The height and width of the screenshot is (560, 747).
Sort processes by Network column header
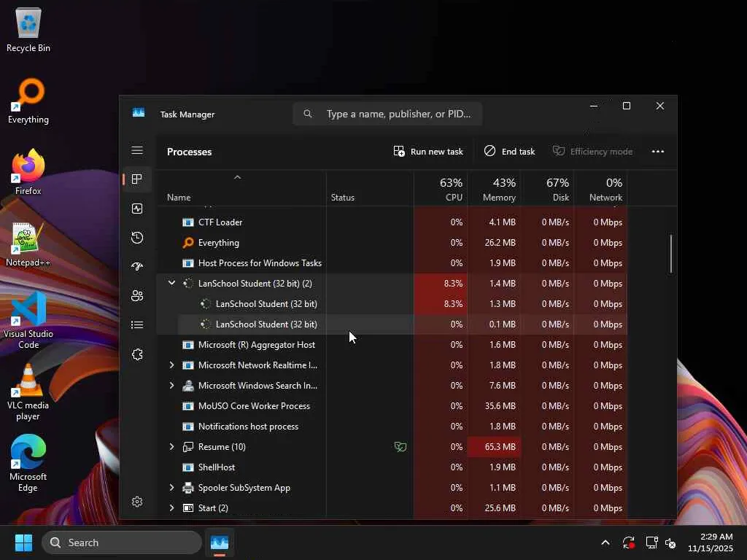(601, 189)
